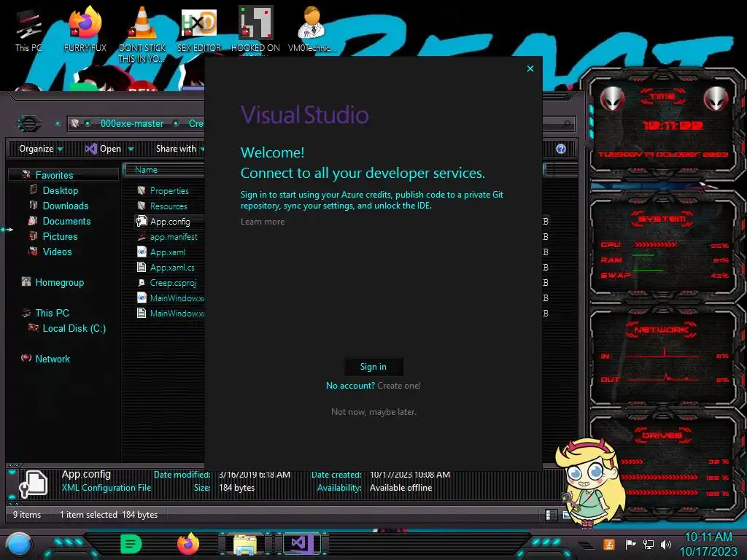Open VM0Technic desktop shortcut
The image size is (747, 560).
tap(312, 31)
